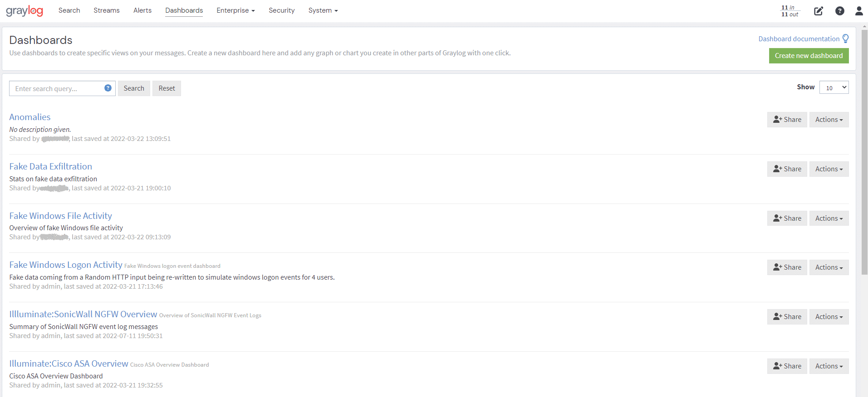Share the Fake Data Exfiltration dashboard
Image resolution: width=868 pixels, height=397 pixels.
pyautogui.click(x=787, y=169)
